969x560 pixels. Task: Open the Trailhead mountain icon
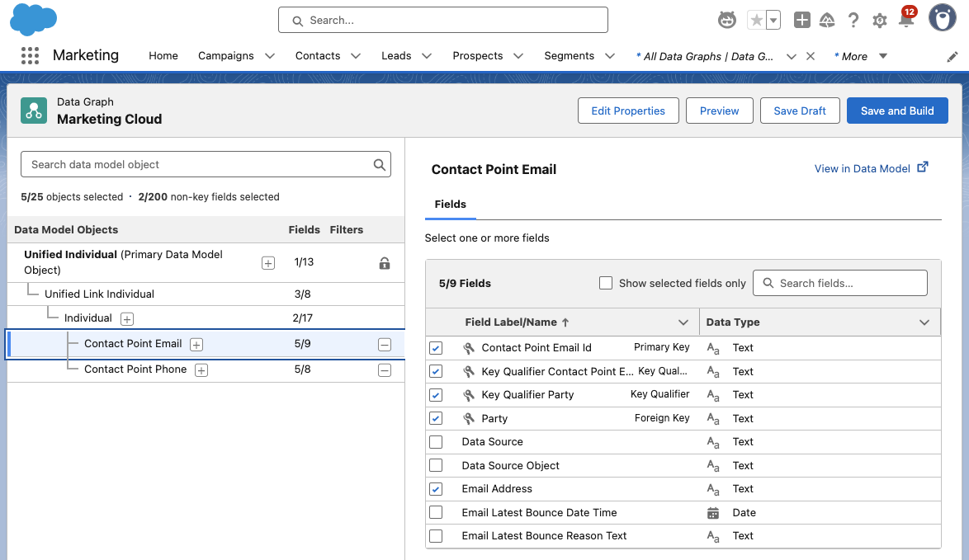[827, 21]
